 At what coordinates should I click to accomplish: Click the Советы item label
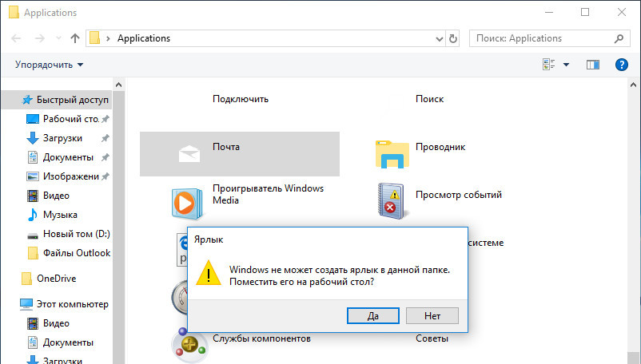click(432, 338)
